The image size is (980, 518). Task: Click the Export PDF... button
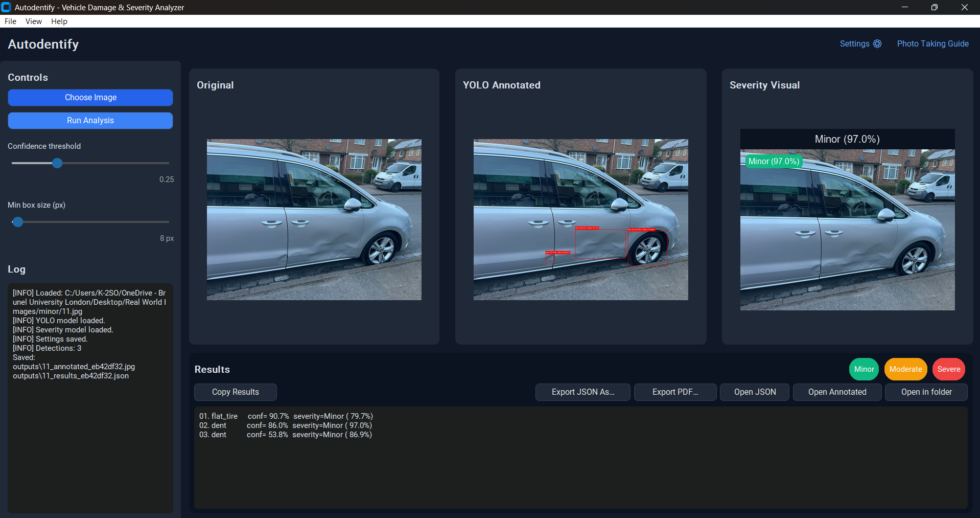pos(675,392)
